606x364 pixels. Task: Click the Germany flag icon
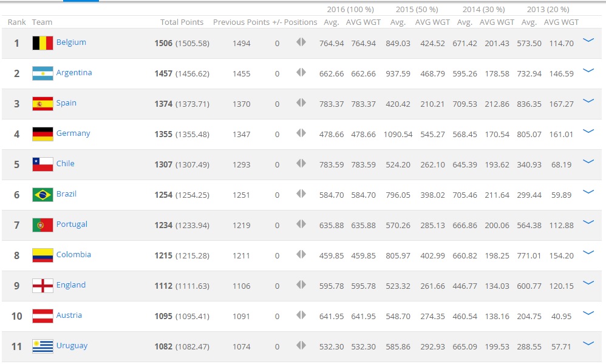tap(43, 134)
